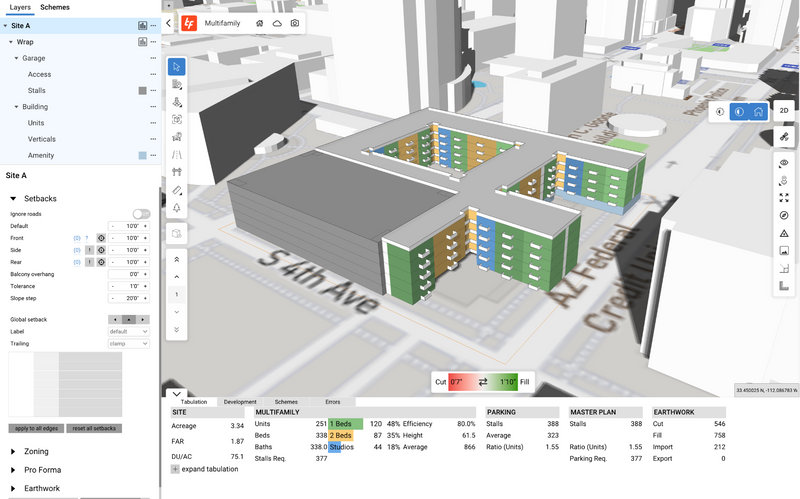Click the apply to all edges button
Screen dimensions: 800x499
click(x=36, y=428)
